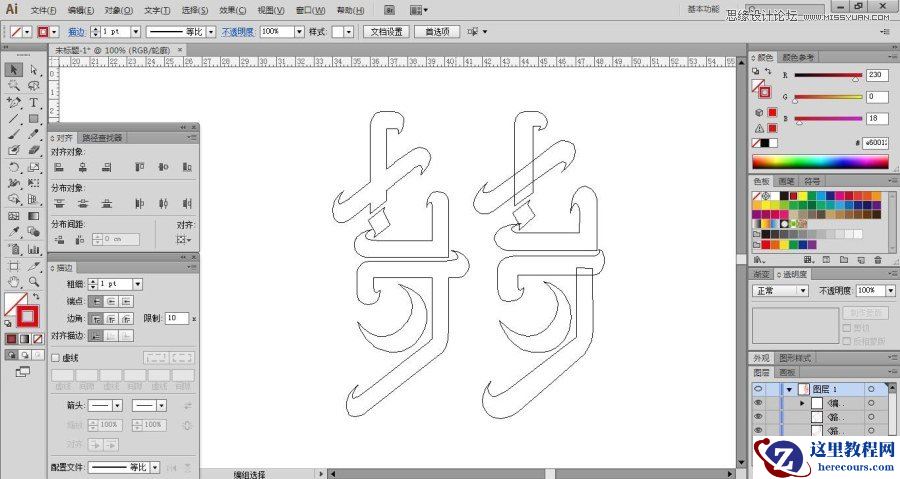Open Adobe Bridge via Br icon
900x479 pixels.
tap(389, 10)
